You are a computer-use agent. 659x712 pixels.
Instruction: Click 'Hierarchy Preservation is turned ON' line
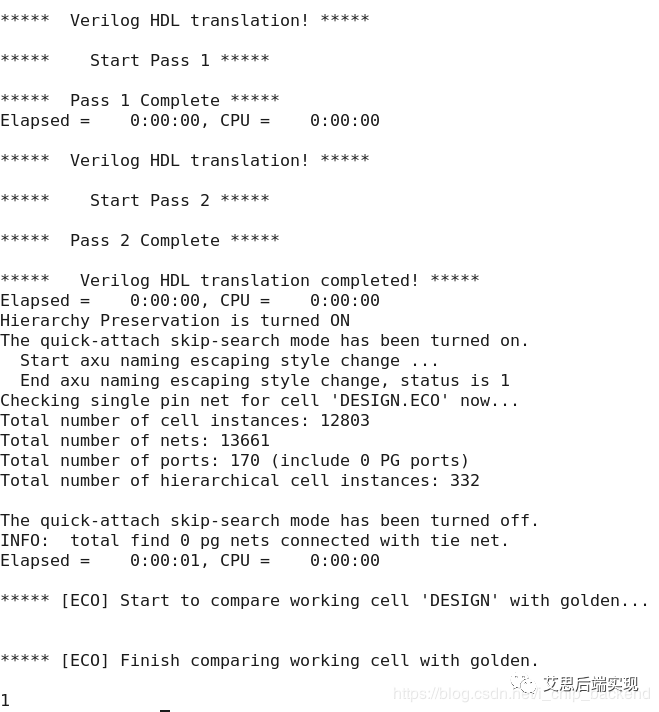tap(175, 320)
